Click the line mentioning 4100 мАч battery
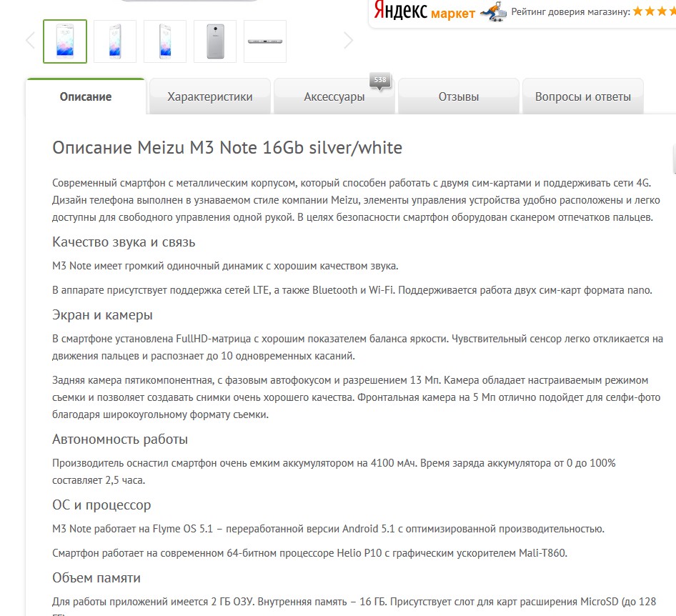 pos(334,463)
